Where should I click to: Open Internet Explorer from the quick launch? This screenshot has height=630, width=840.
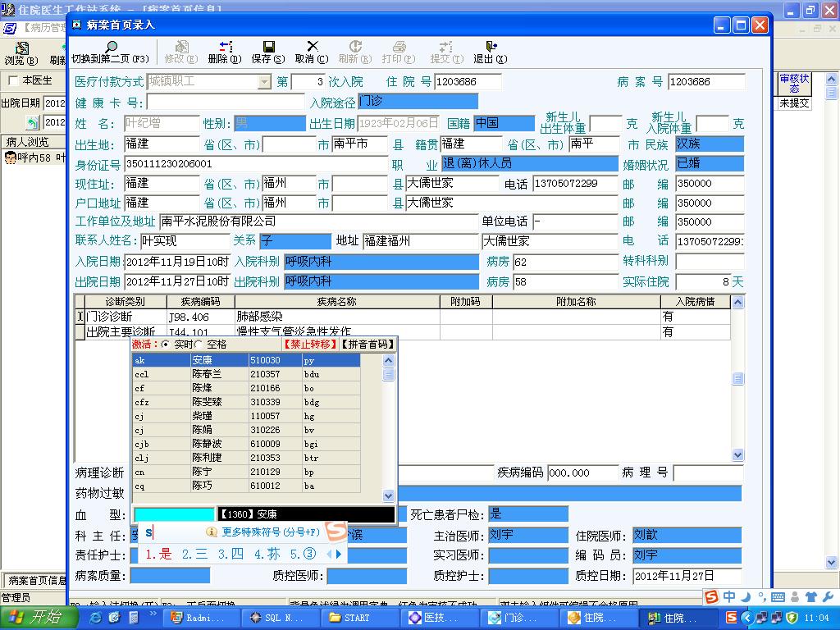click(x=97, y=618)
